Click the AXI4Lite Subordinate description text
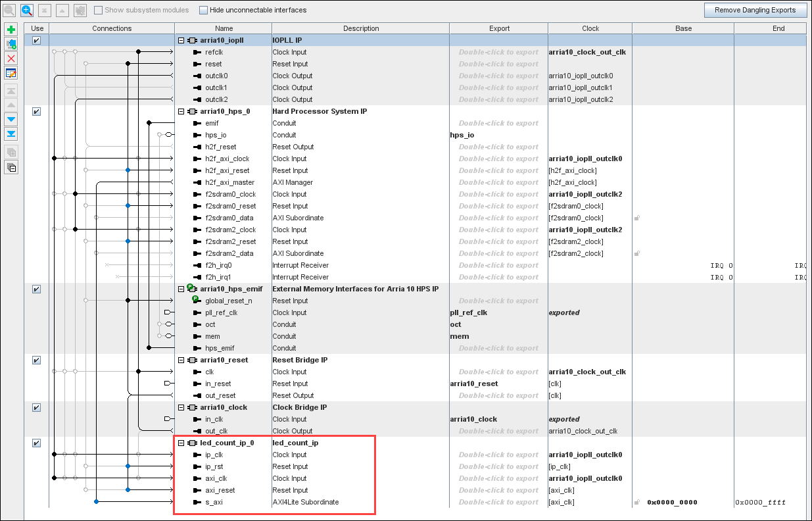The image size is (812, 521). click(x=306, y=502)
